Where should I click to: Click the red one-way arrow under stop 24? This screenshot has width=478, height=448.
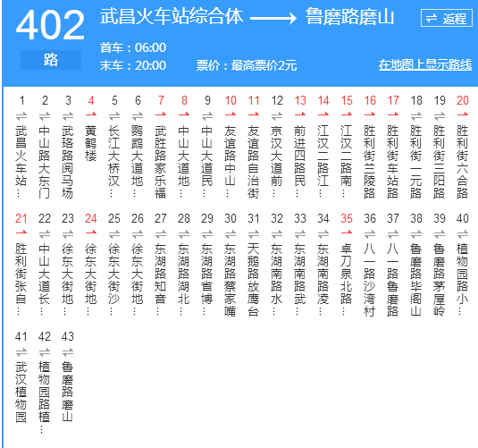point(91,232)
